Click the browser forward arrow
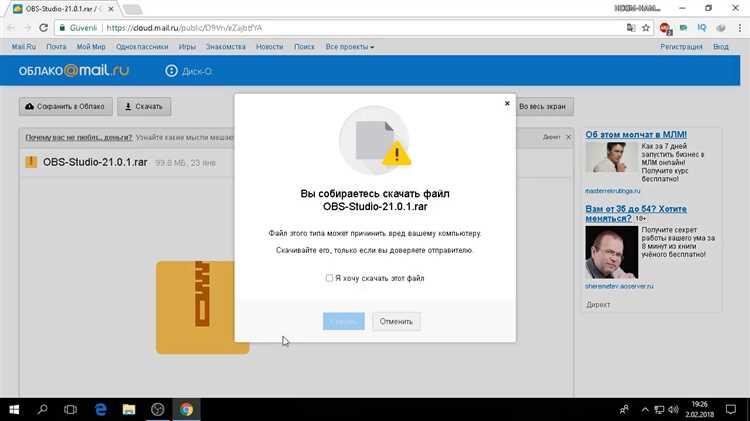Image resolution: width=750 pixels, height=421 pixels. (x=27, y=28)
